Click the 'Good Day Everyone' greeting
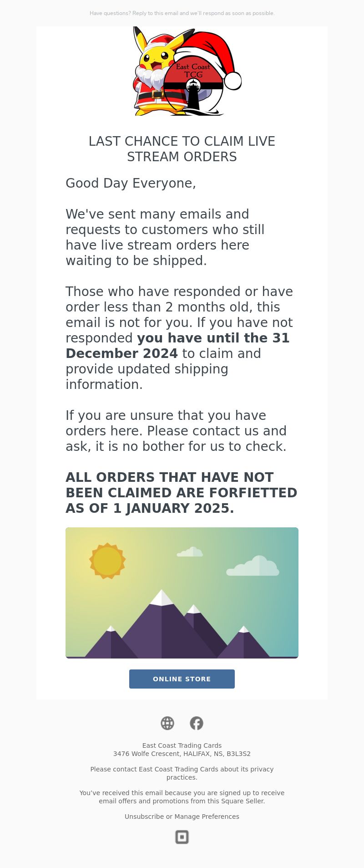This screenshot has height=868, width=364. [131, 183]
